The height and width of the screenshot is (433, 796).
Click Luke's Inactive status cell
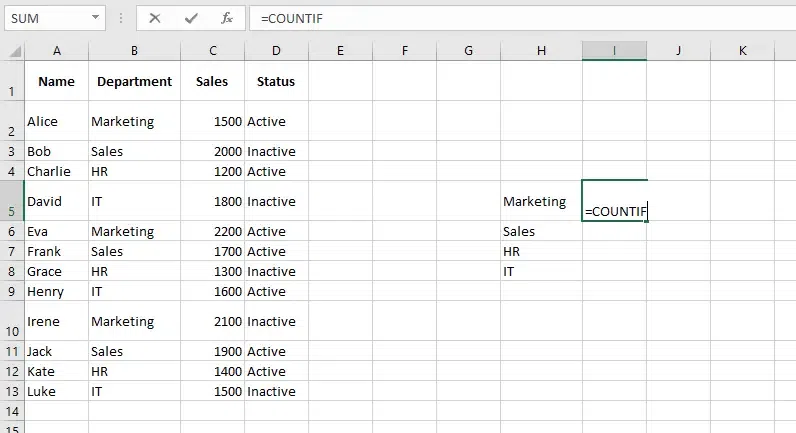pos(276,391)
